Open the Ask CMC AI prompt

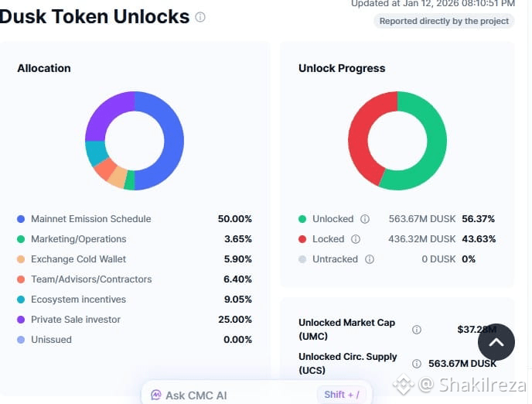pyautogui.click(x=196, y=395)
